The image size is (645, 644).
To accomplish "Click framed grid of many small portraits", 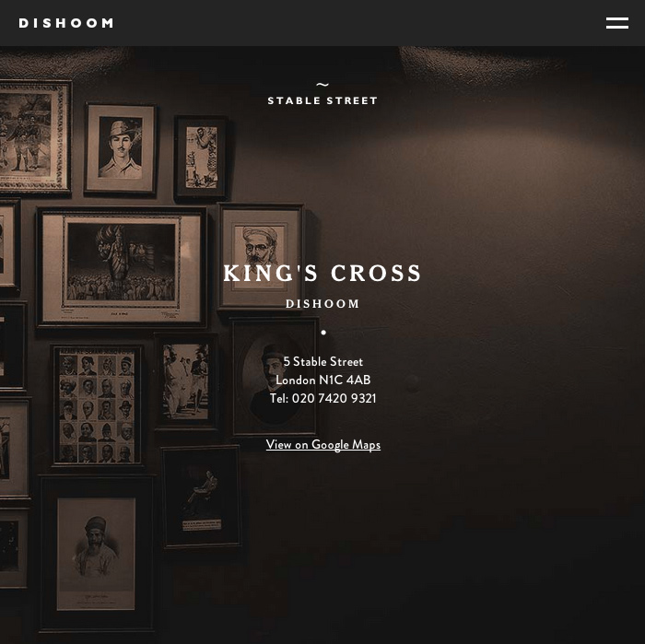I will (97, 406).
